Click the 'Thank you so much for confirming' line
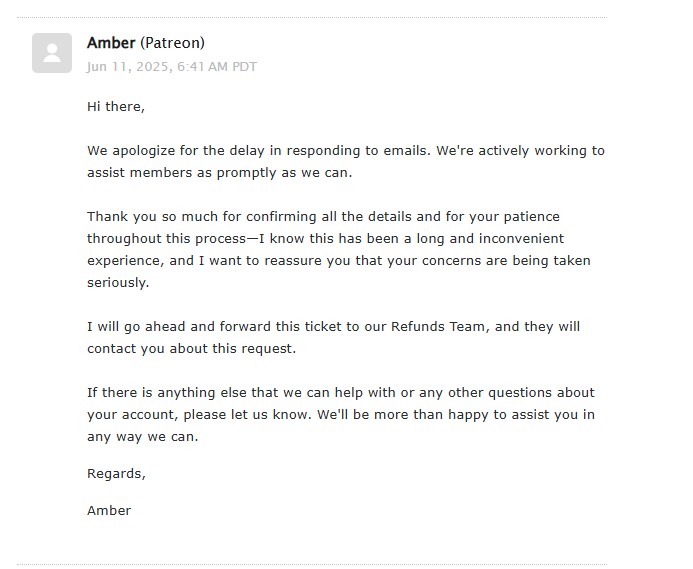The image size is (693, 569). pos(323,217)
